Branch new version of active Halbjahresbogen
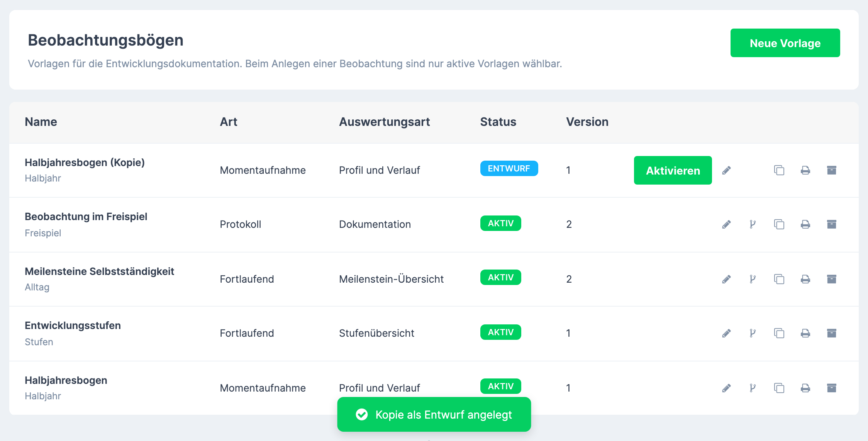Viewport: 868px width, 441px height. 753,388
